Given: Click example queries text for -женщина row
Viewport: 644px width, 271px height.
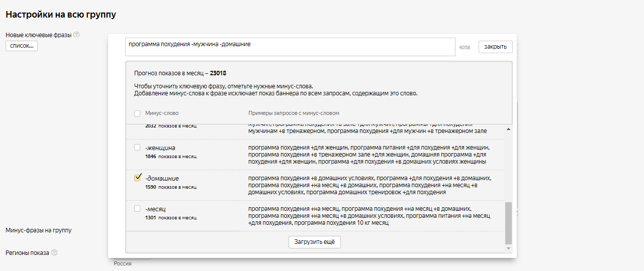Looking at the screenshot, I should tap(369, 155).
